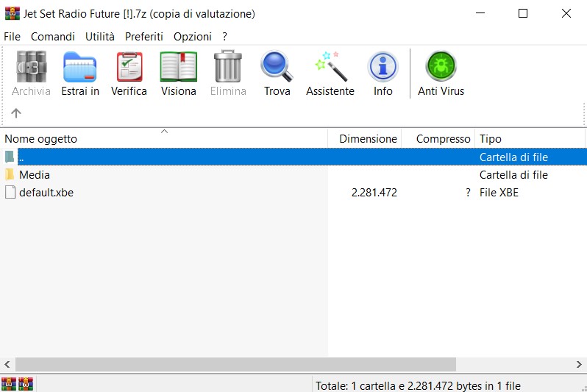
Task: Open the File menu
Action: point(12,37)
